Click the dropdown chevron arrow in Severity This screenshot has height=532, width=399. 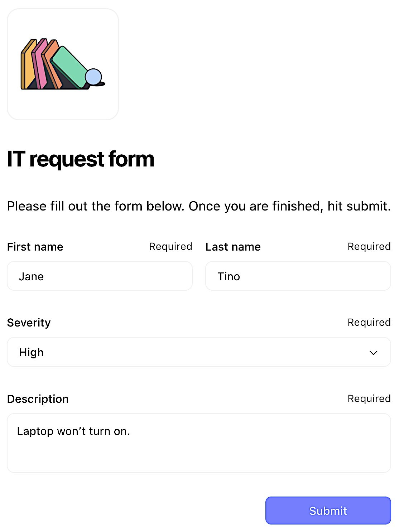pos(373,353)
